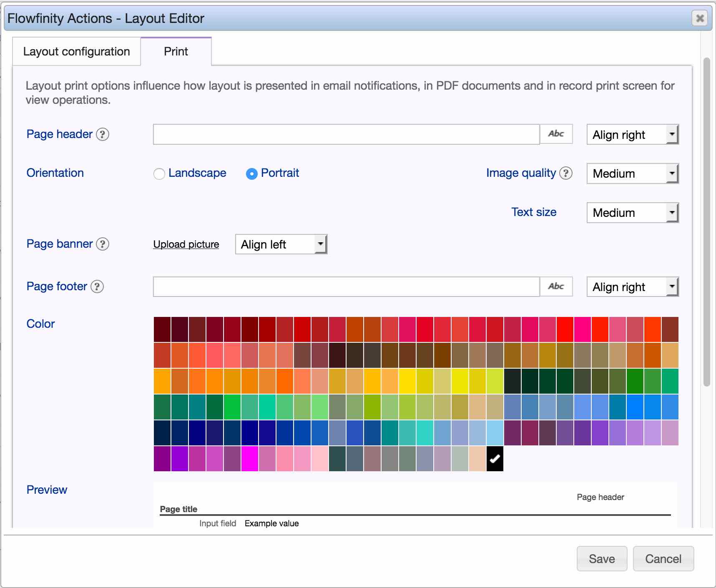Image resolution: width=716 pixels, height=588 pixels.
Task: Click the Upload picture link
Action: click(x=186, y=244)
